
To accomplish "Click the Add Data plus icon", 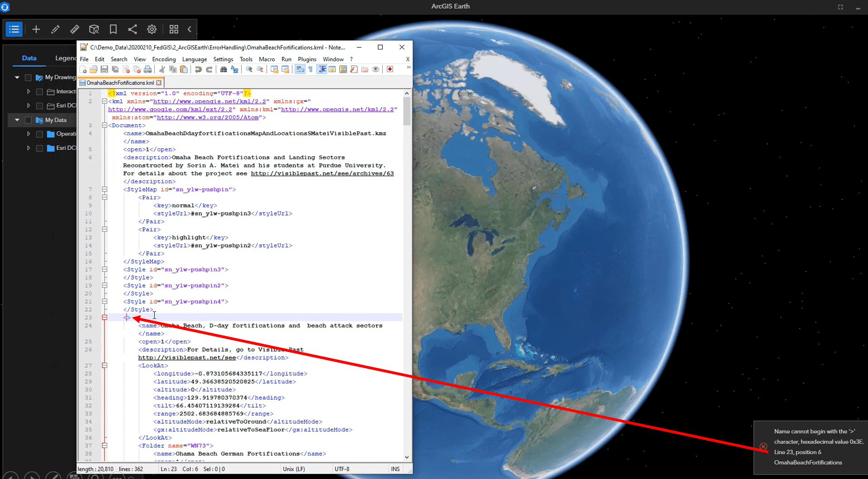I will click(36, 29).
